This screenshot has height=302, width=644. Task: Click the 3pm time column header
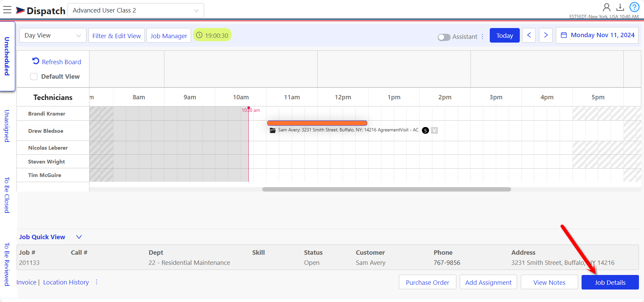496,97
